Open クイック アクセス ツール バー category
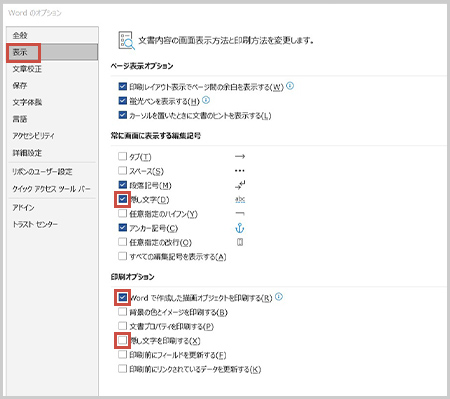450x399 pixels. click(52, 189)
